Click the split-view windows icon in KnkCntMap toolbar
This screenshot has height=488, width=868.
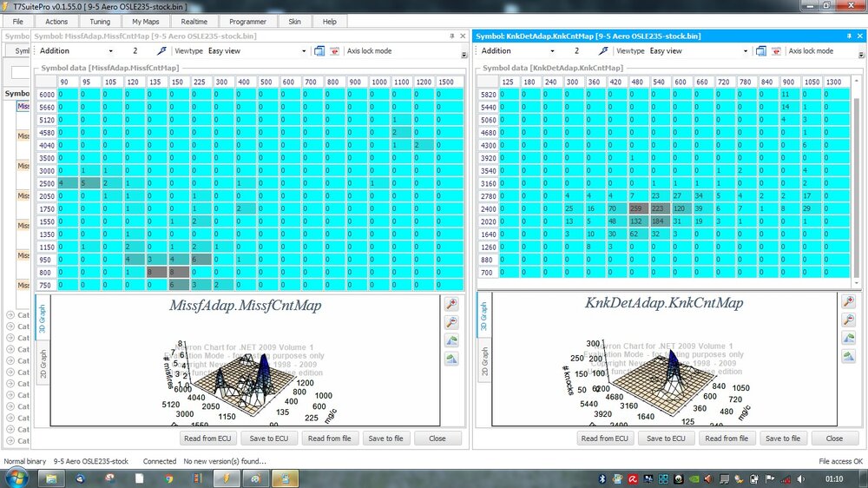click(x=761, y=51)
